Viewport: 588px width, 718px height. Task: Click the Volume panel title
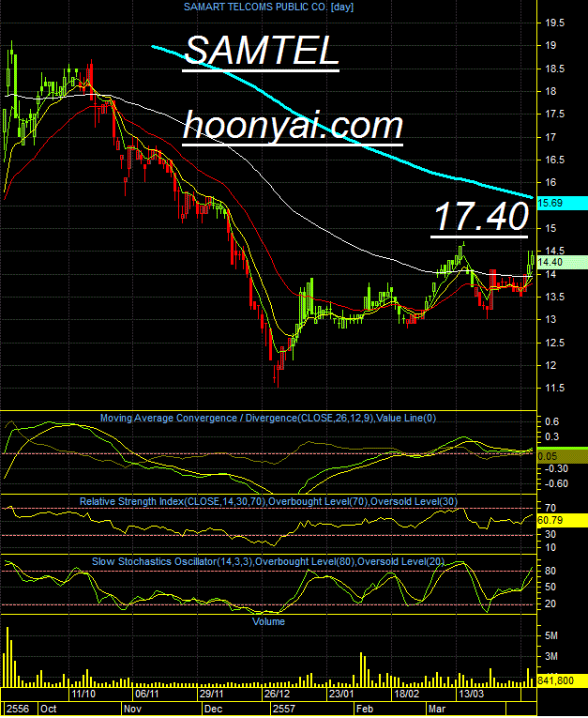pyautogui.click(x=268, y=621)
